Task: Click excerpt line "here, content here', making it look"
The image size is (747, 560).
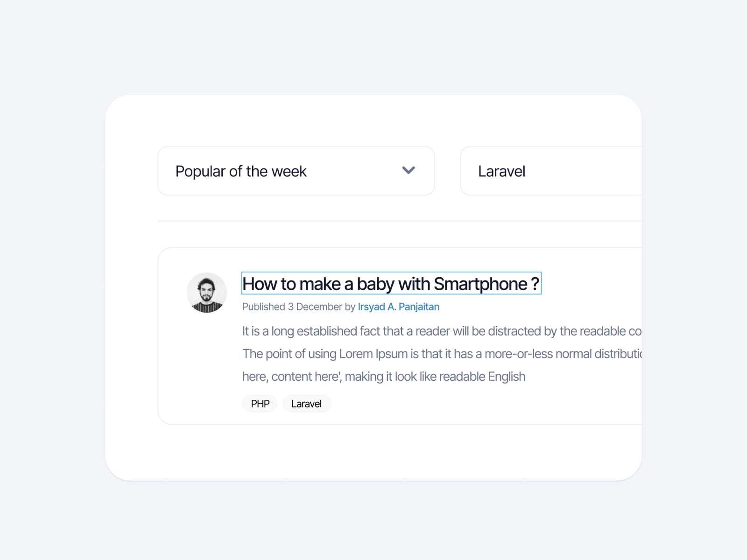Action: coord(384,377)
